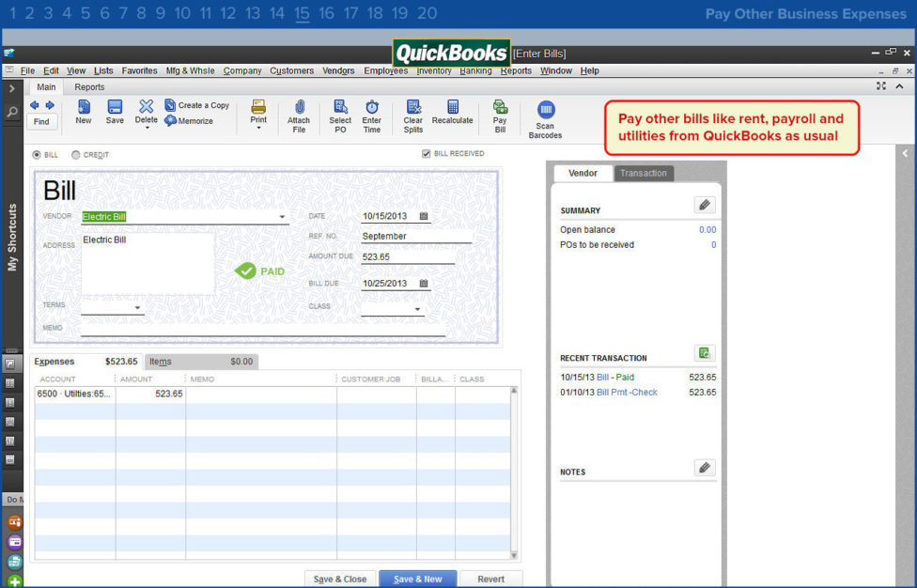Click the Select PO icon
917x588 pixels.
pyautogui.click(x=340, y=106)
